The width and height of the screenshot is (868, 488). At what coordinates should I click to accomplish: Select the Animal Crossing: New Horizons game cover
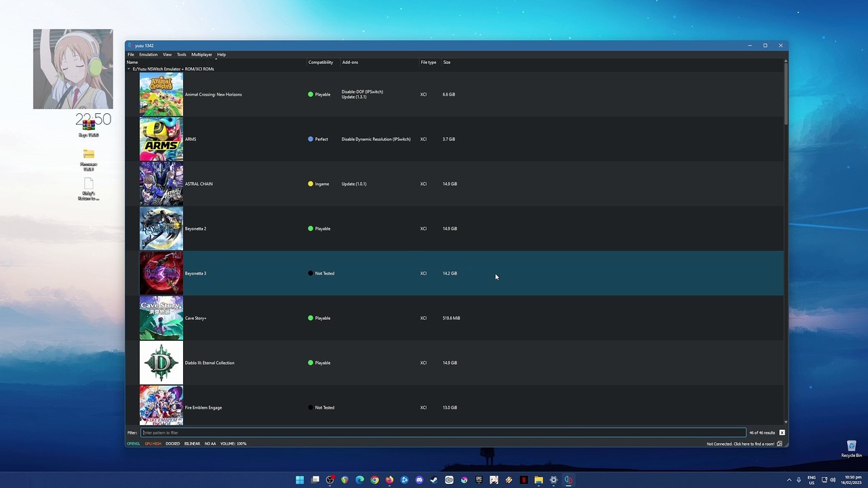pyautogui.click(x=161, y=94)
